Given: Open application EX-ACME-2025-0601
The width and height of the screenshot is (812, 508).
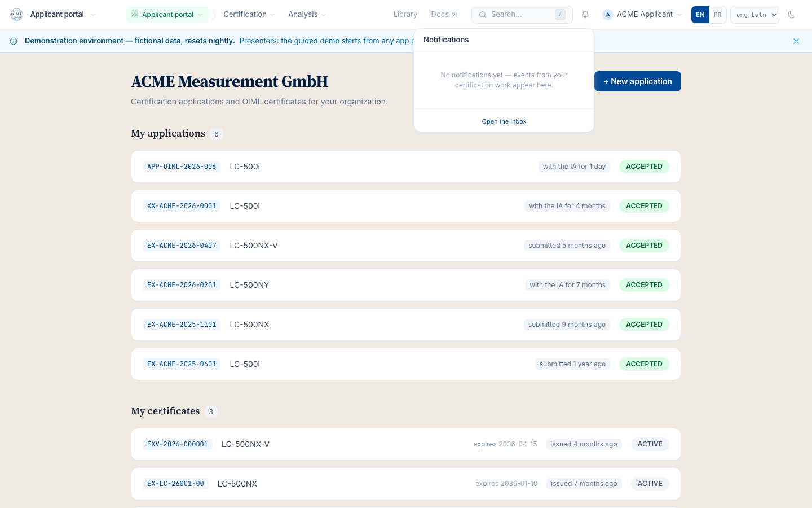Looking at the screenshot, I should tap(406, 364).
